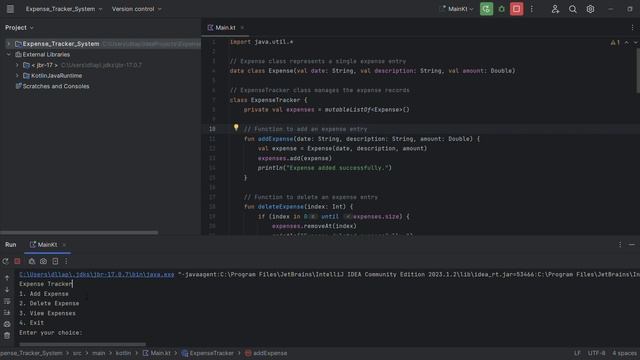Go to previous highlighted problem arrow

pos(627,42)
